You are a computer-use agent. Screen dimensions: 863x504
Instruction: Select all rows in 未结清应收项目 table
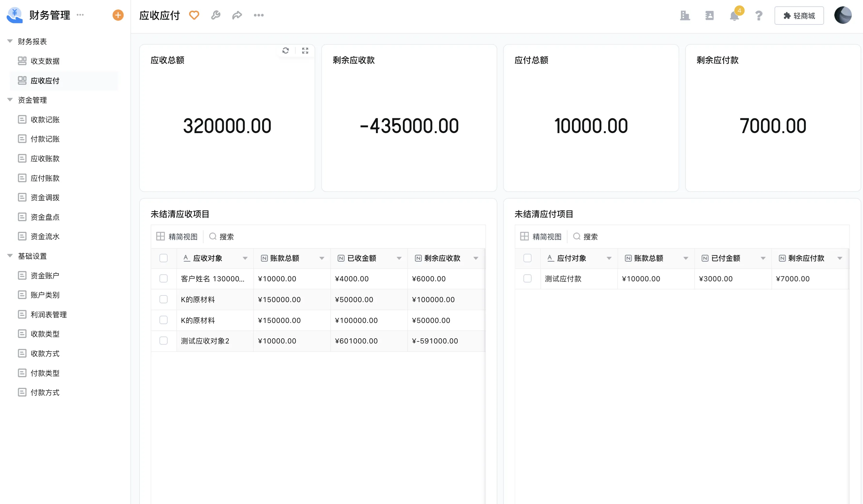tap(163, 258)
